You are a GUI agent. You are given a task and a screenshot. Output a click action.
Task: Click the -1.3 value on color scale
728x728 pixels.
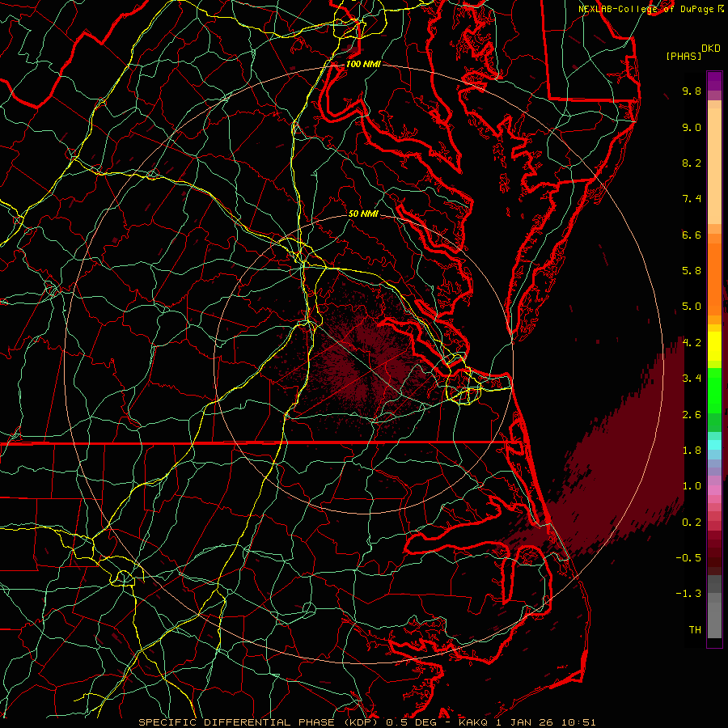click(x=688, y=594)
